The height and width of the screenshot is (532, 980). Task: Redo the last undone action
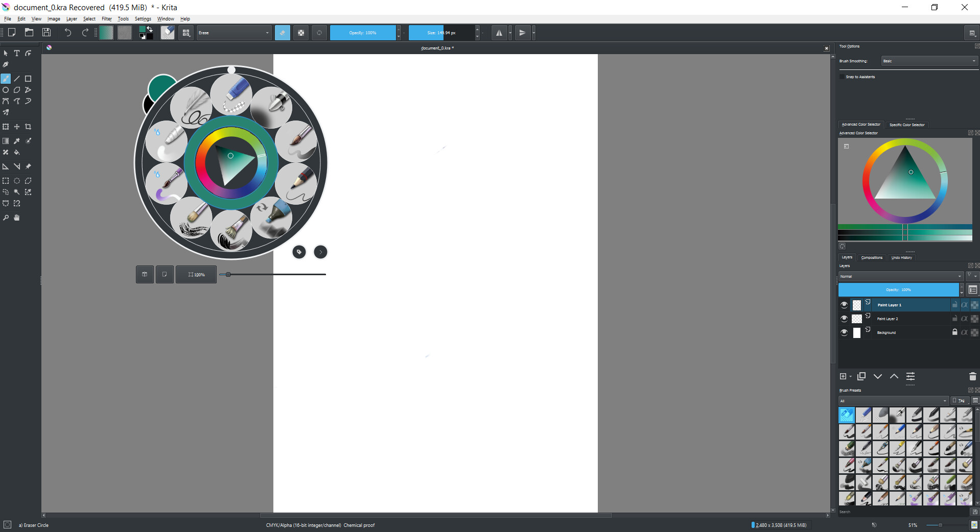click(x=85, y=33)
